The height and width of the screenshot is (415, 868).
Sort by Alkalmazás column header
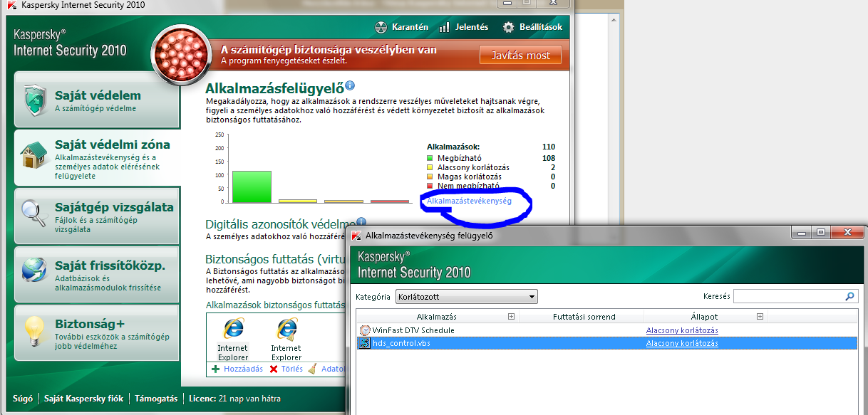(x=436, y=317)
